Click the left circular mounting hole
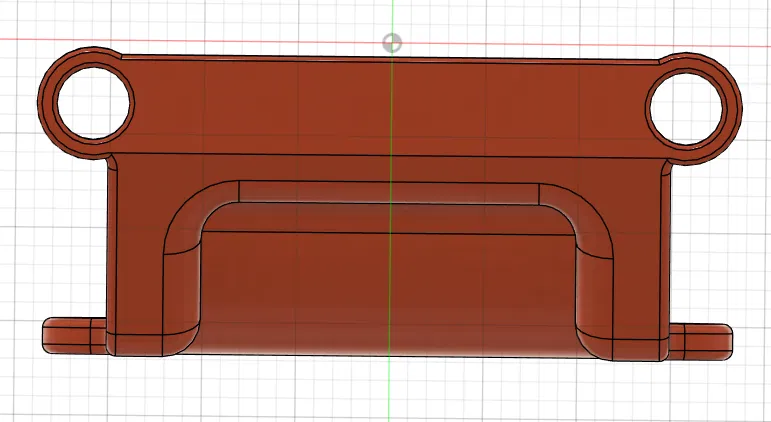This screenshot has width=771, height=422. pyautogui.click(x=93, y=103)
